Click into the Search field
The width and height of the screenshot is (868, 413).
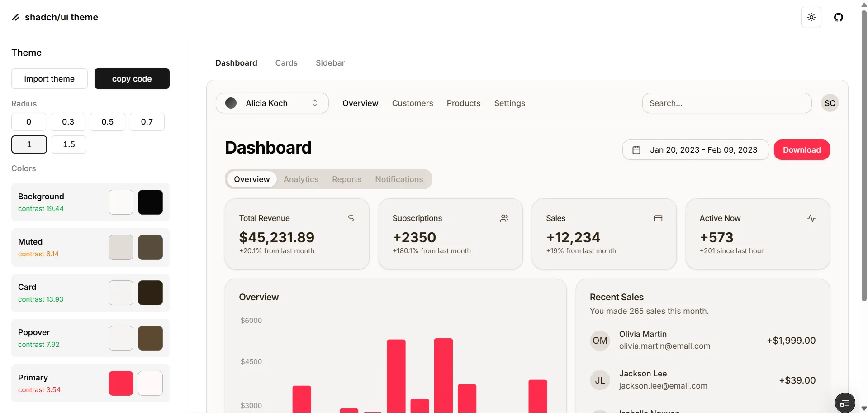point(726,103)
